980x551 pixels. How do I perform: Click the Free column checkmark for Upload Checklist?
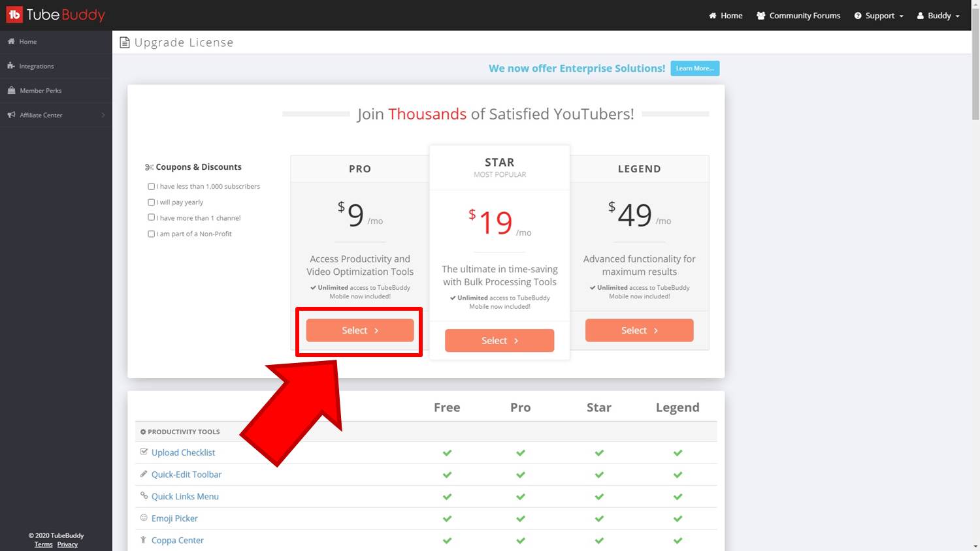447,452
